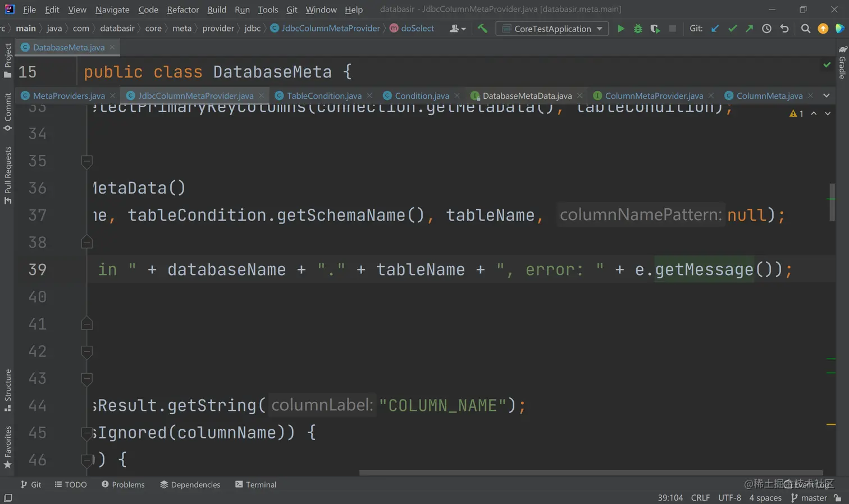Click the Stop square icon in the toolbar
This screenshot has height=504, width=849.
[673, 29]
